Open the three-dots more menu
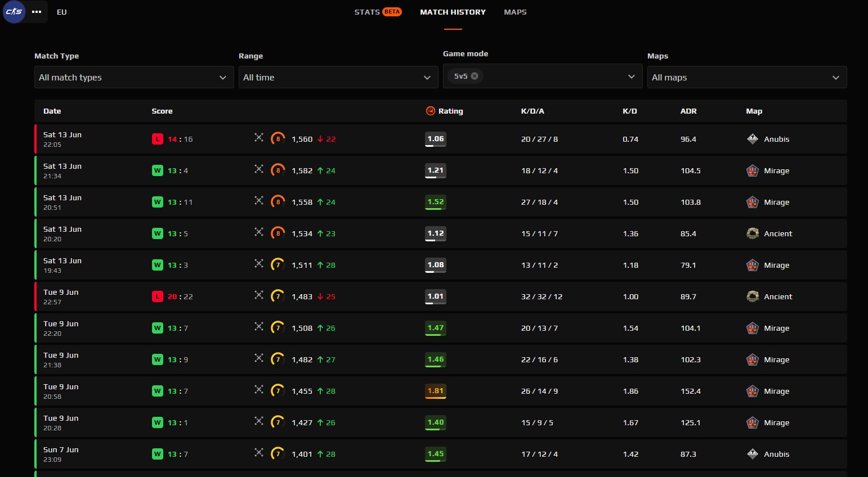868x477 pixels. (x=37, y=12)
